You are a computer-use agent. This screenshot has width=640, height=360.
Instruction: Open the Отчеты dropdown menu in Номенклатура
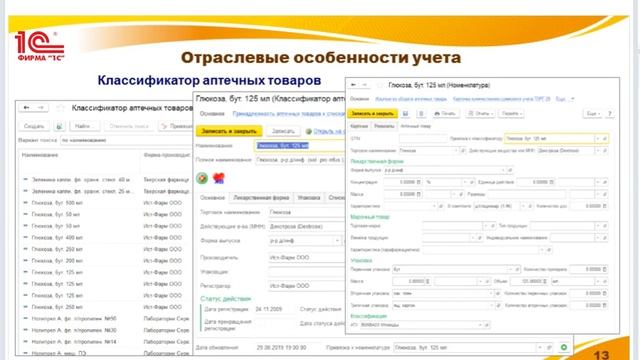click(480, 113)
